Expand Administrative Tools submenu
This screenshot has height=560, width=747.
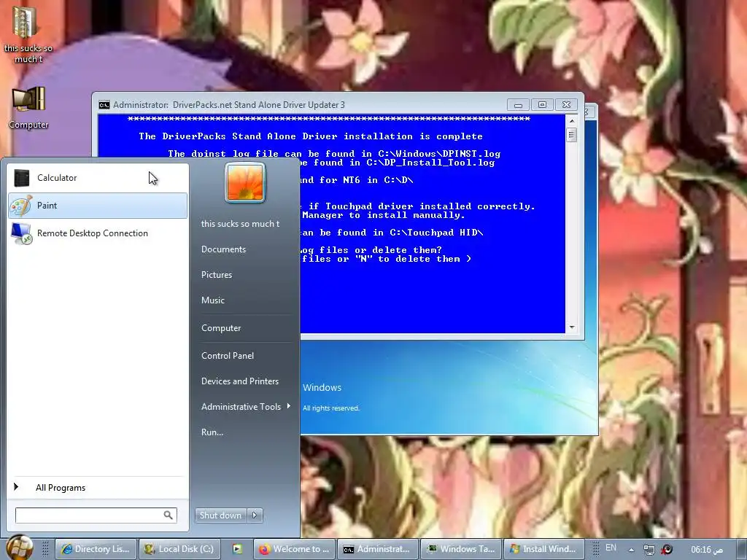(x=245, y=407)
